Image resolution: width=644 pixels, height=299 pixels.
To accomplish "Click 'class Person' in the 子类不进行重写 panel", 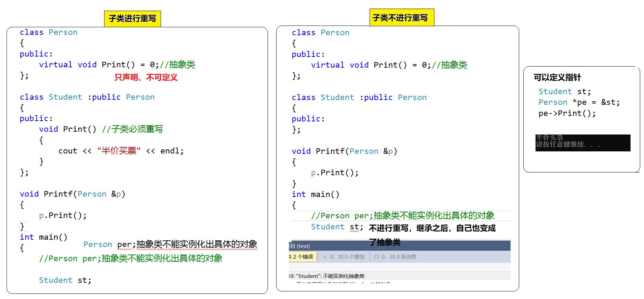I will point(321,33).
